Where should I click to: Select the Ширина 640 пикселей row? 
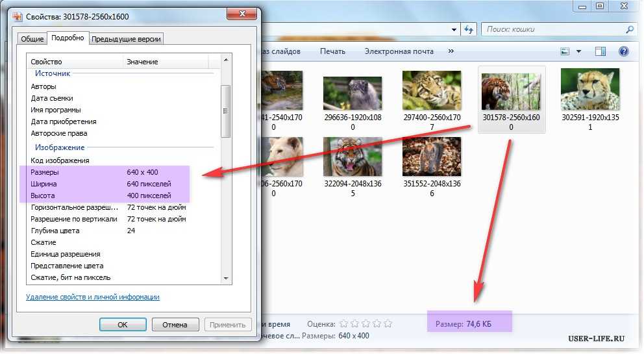pos(123,184)
